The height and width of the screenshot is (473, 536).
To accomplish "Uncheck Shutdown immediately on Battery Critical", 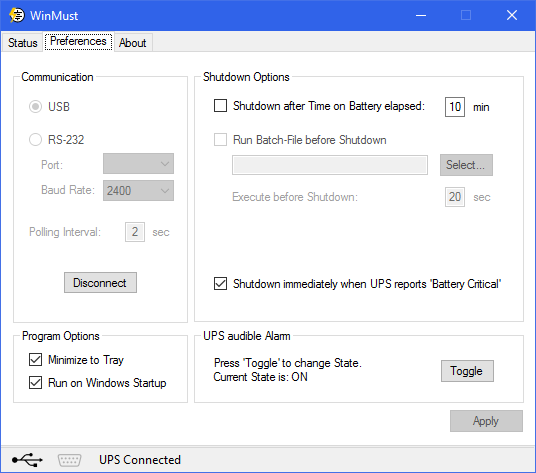I will 220,284.
